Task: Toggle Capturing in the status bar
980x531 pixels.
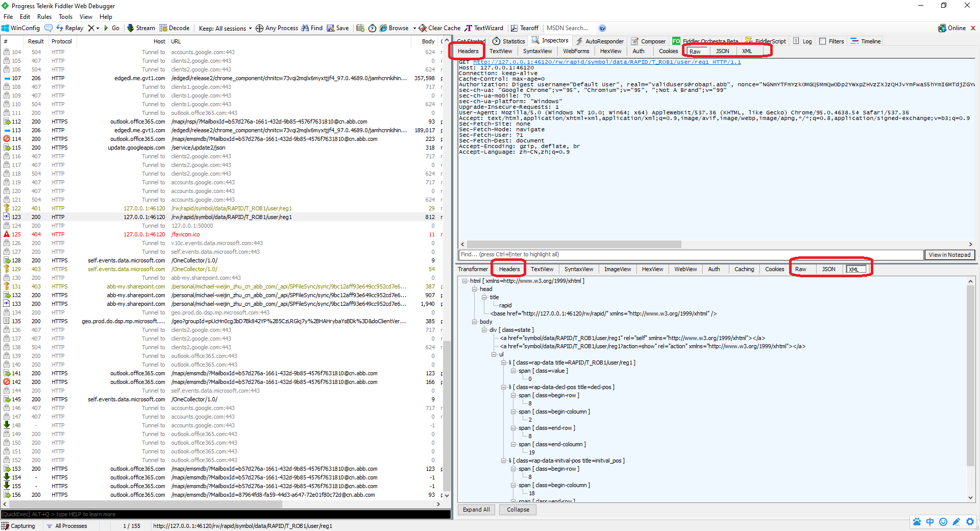Action: point(18,526)
